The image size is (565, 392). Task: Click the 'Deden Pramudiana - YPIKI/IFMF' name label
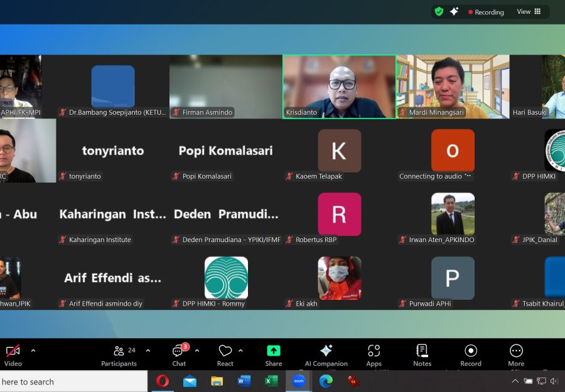[231, 240]
